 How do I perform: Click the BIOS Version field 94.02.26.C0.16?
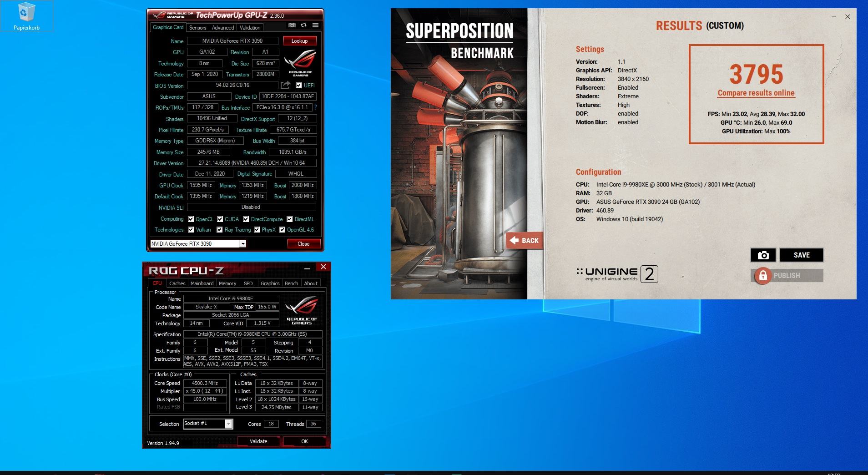[x=233, y=85]
